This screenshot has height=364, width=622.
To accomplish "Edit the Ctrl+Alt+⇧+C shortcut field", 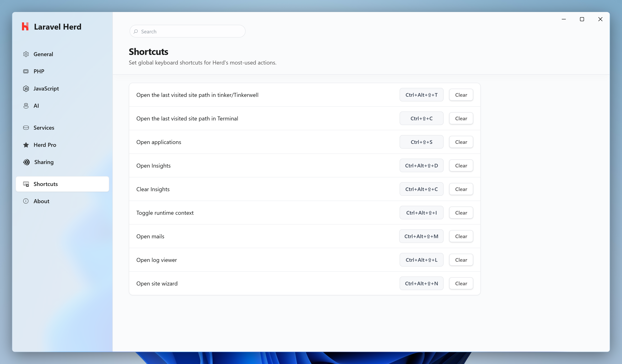I will (421, 189).
